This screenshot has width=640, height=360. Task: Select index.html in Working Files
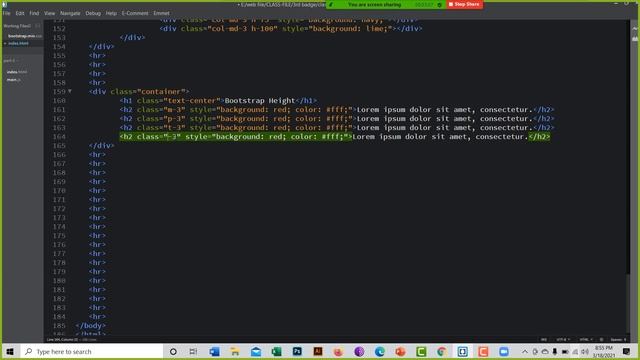click(18, 43)
